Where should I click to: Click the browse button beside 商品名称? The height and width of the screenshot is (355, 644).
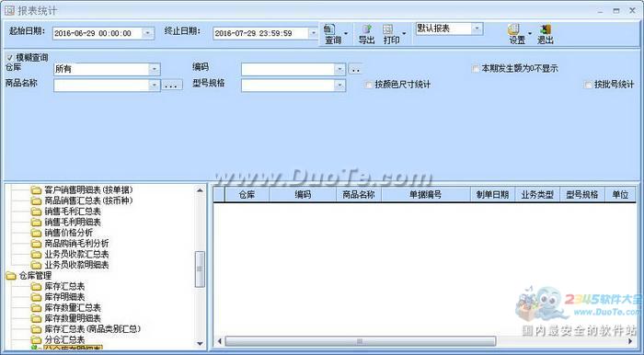171,86
